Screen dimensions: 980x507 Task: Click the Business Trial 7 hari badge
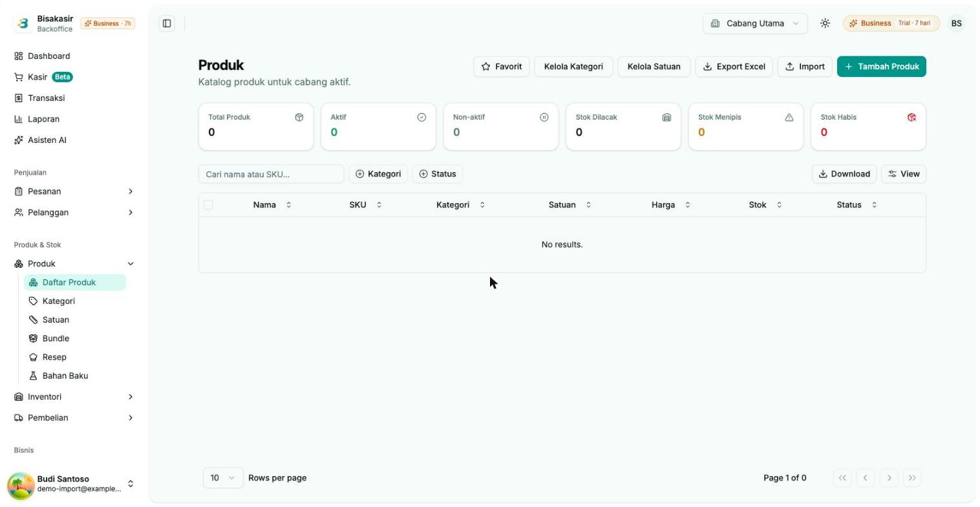891,23
